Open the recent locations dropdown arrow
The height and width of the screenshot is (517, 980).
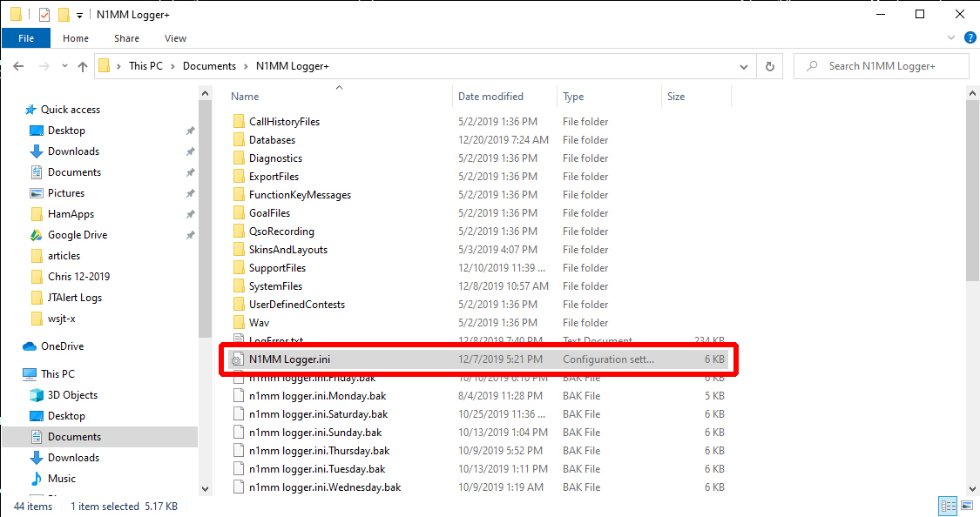[64, 66]
